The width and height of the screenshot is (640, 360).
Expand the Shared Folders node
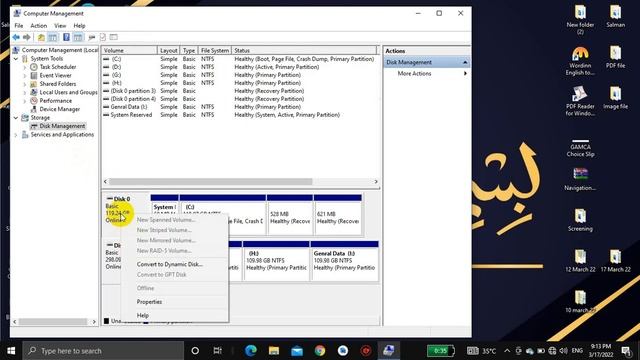tap(25, 84)
